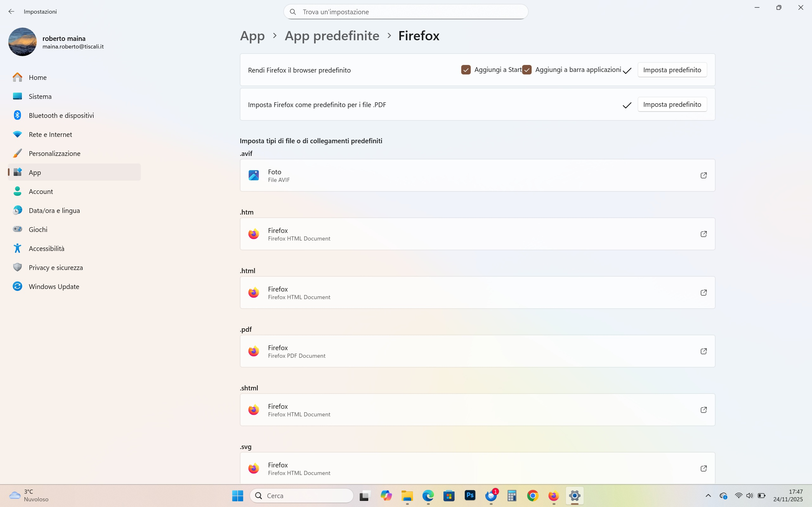812x507 pixels.
Task: Open the roberto maina profile picture
Action: pyautogui.click(x=23, y=42)
